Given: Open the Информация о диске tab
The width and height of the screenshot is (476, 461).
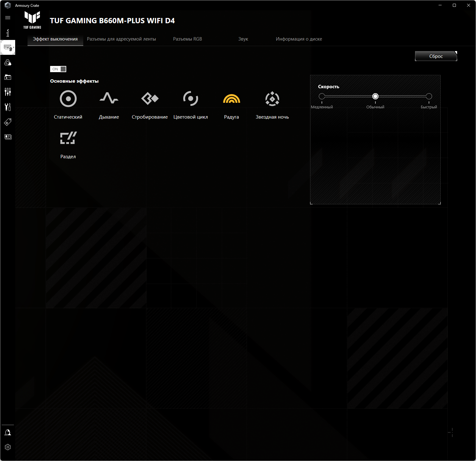Looking at the screenshot, I should click(x=299, y=39).
